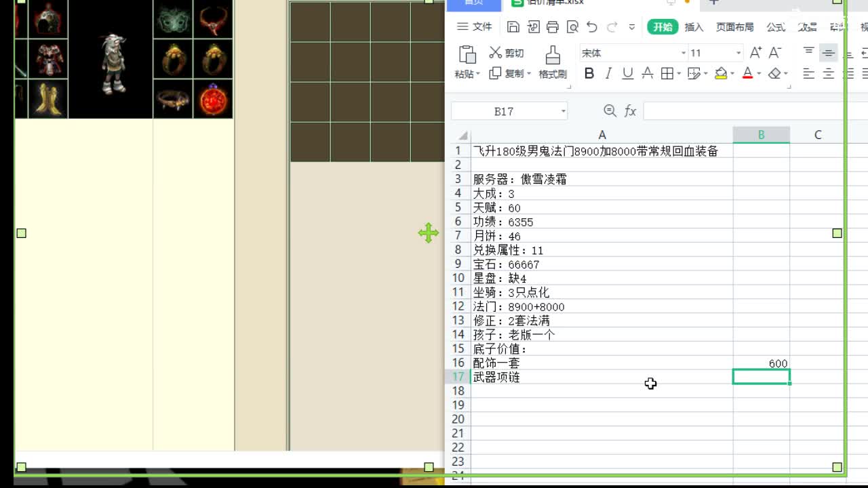Toggle the highlighted middle vertical alignment
The height and width of the screenshot is (488, 868).
click(x=828, y=53)
